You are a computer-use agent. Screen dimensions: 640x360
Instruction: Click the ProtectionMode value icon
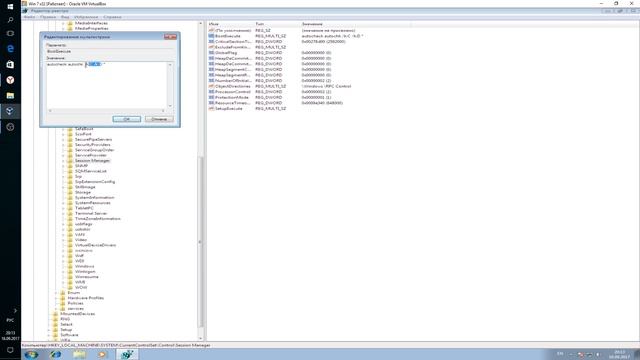coord(211,97)
